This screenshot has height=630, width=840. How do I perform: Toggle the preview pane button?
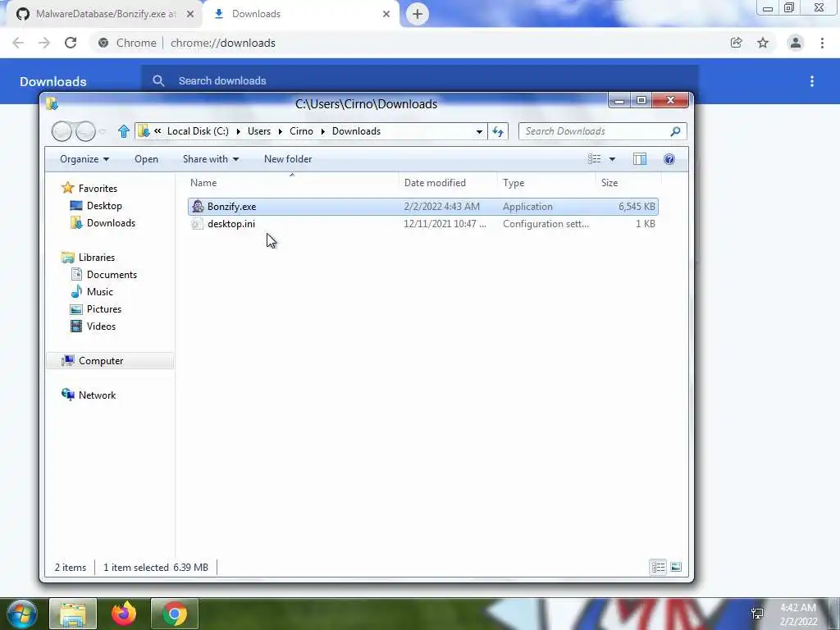pyautogui.click(x=640, y=159)
